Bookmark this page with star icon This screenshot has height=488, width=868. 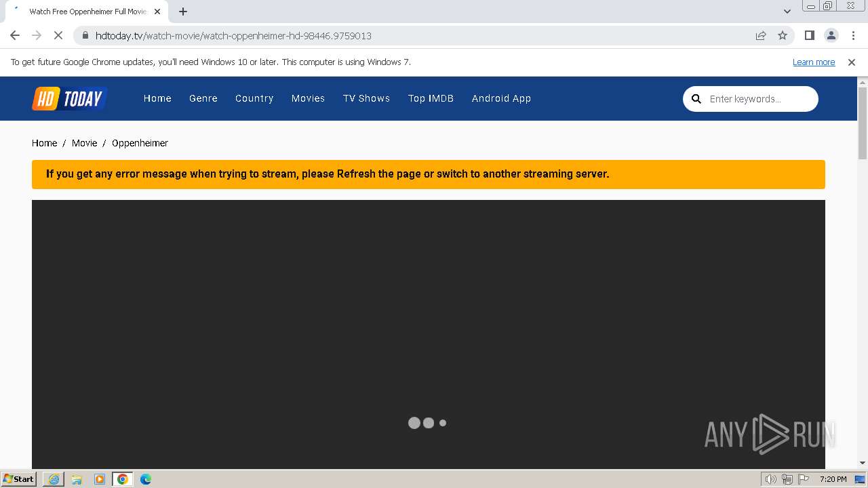783,35
